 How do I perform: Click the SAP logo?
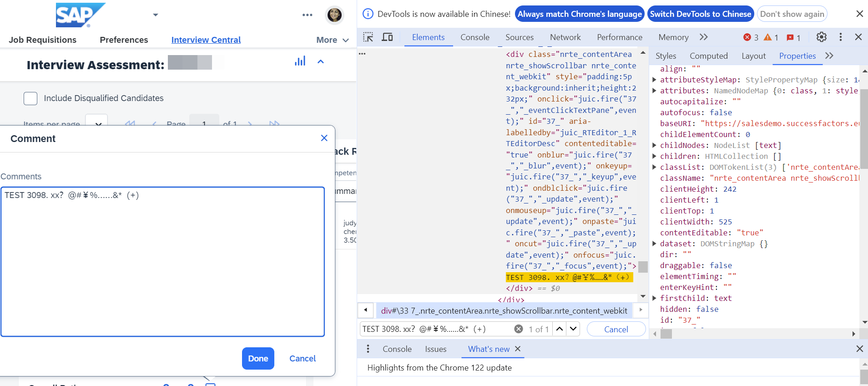[81, 15]
